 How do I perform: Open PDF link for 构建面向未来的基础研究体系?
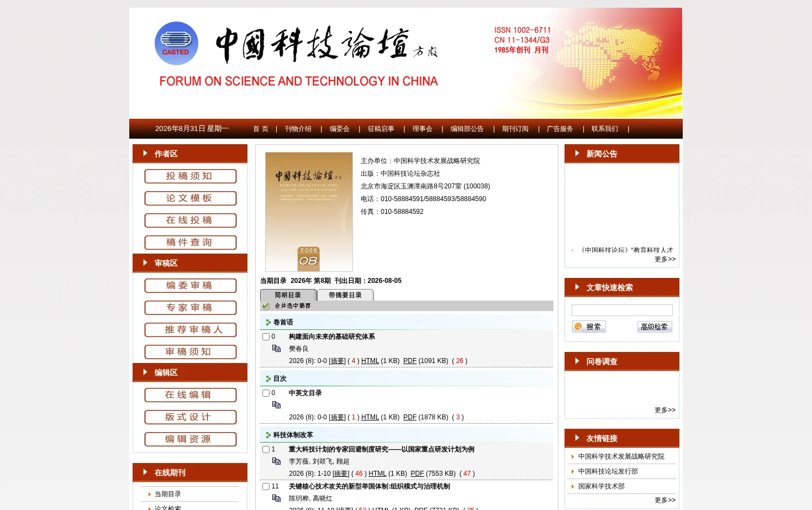(410, 361)
